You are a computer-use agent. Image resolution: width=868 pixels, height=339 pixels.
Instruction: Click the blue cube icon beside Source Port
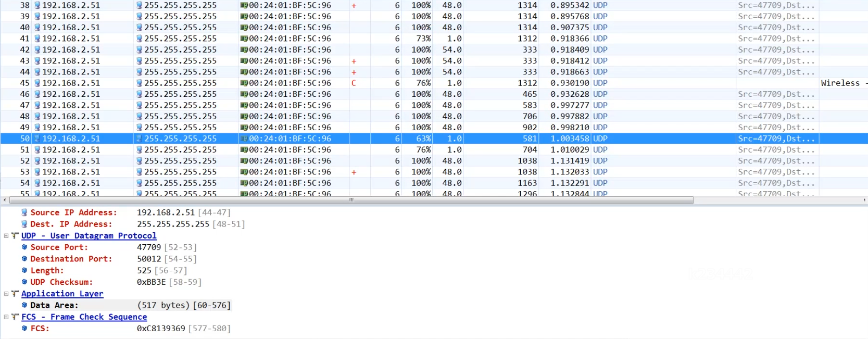point(24,247)
